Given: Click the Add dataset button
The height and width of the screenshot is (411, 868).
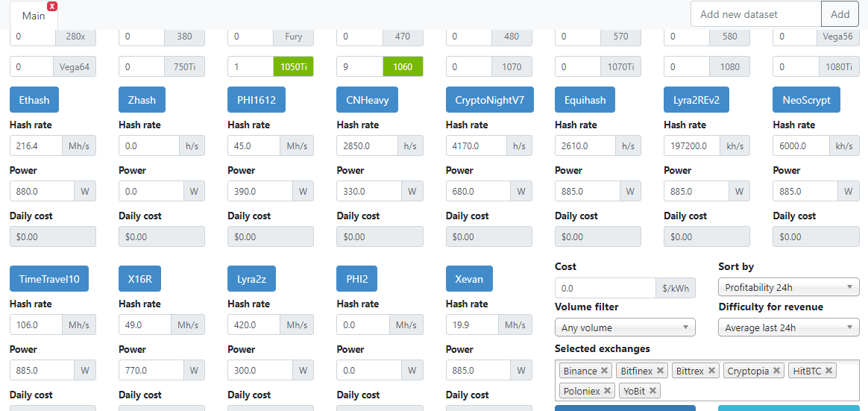Looking at the screenshot, I should tap(840, 14).
